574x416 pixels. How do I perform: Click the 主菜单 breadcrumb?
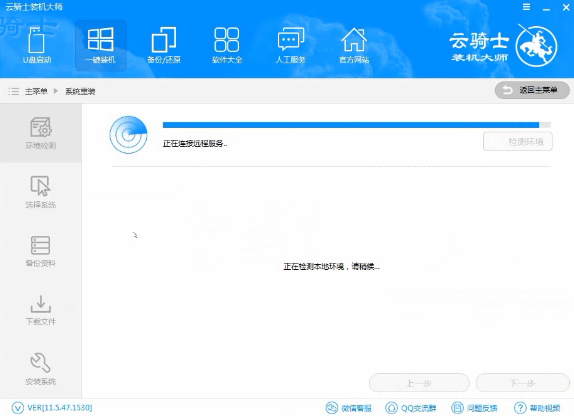(36, 91)
